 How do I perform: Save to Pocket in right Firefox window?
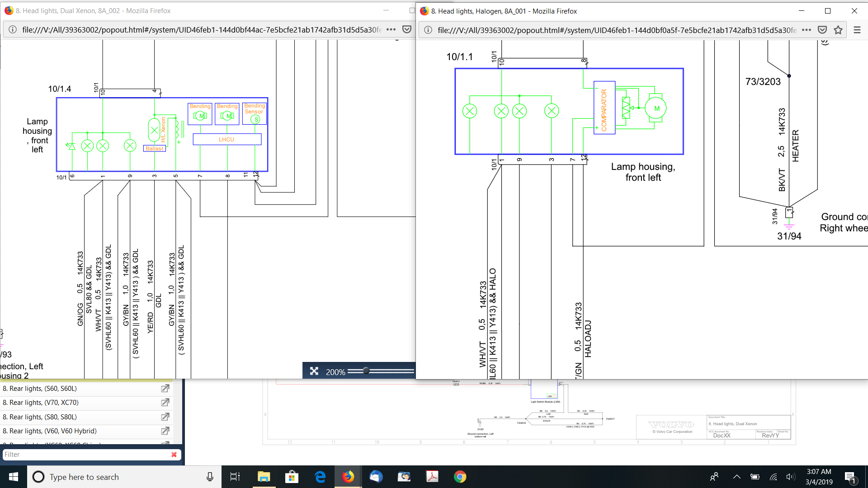[822, 30]
